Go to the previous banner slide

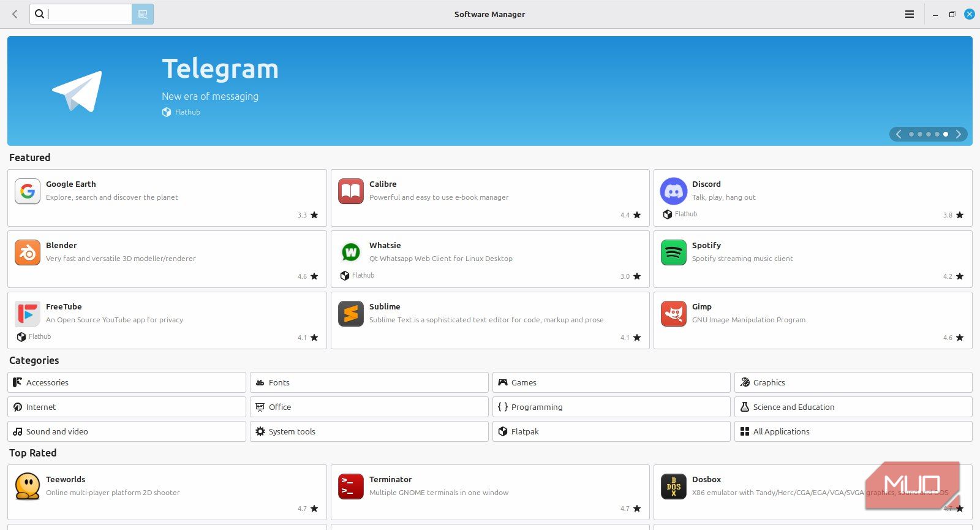coord(899,134)
